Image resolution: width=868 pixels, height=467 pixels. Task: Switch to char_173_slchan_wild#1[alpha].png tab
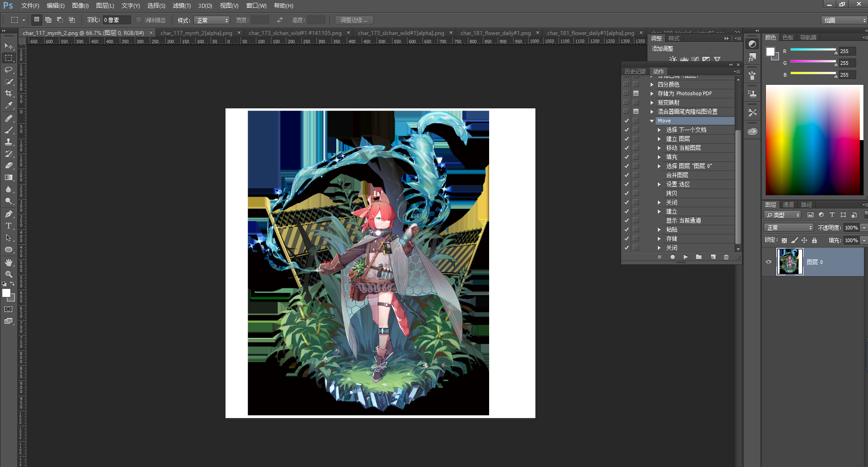coord(401,33)
